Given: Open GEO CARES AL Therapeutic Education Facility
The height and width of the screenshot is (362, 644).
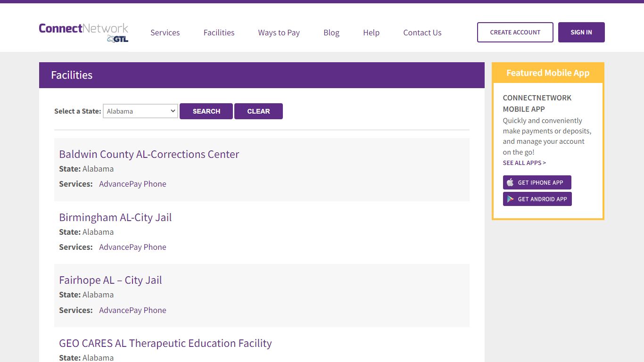Looking at the screenshot, I should click(x=165, y=343).
